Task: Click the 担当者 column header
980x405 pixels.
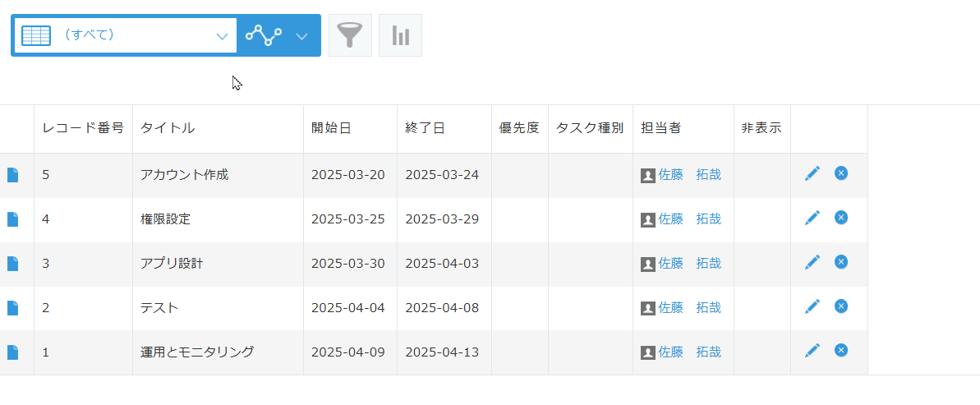Action: pos(660,129)
